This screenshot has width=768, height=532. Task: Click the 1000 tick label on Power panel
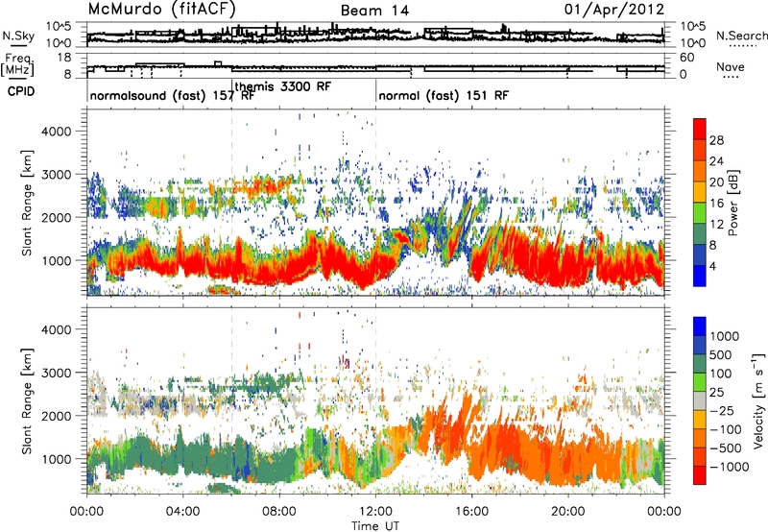click(x=57, y=260)
